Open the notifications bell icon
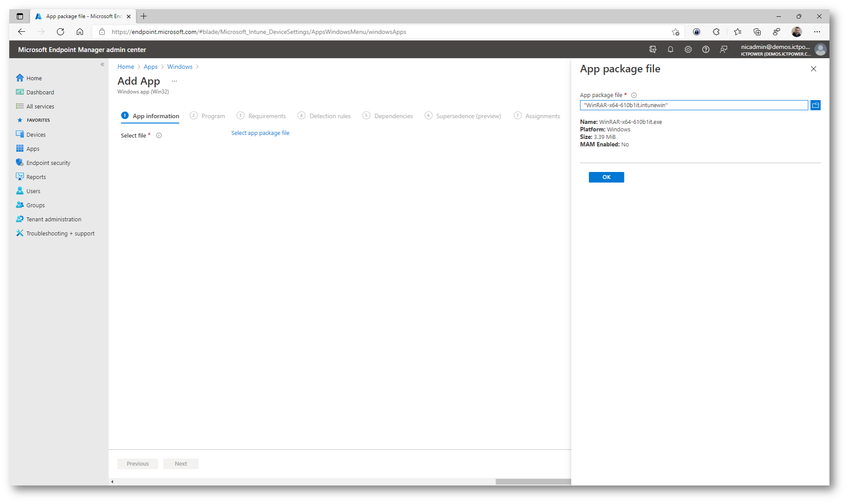The height and width of the screenshot is (504, 848). click(670, 49)
